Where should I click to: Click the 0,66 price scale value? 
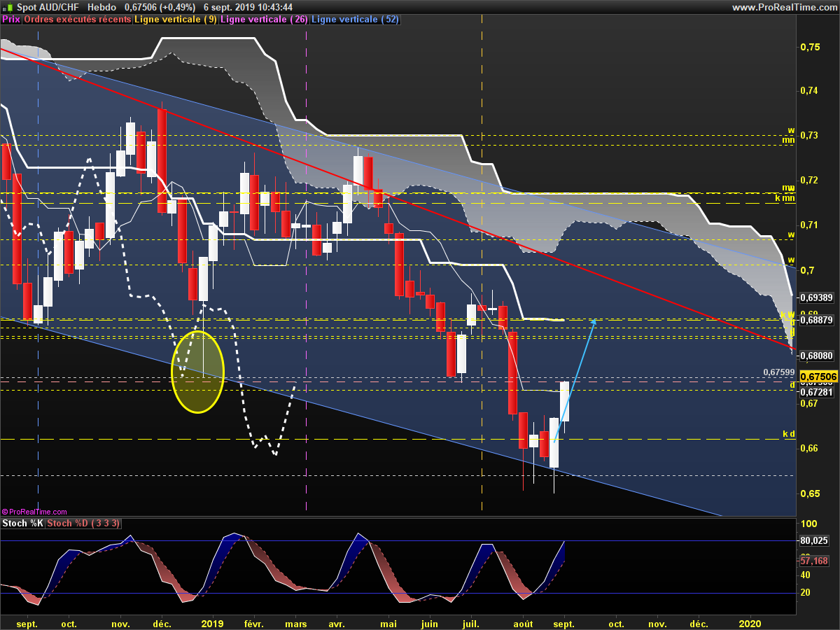pyautogui.click(x=810, y=449)
